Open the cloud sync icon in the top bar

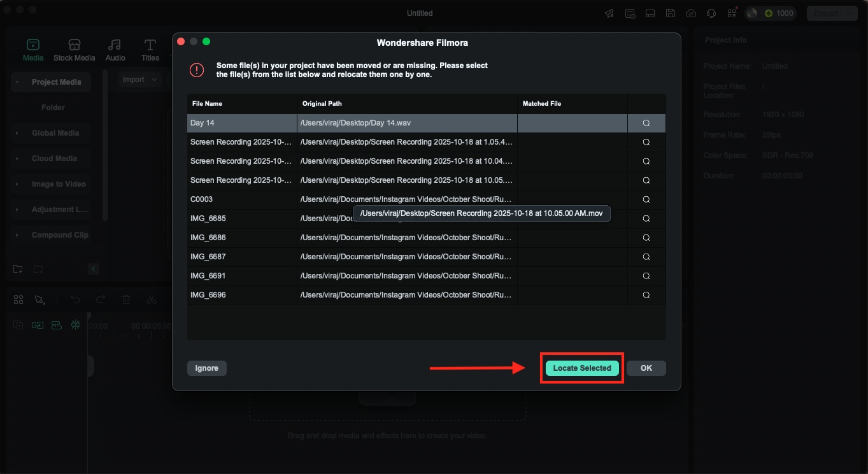point(691,13)
